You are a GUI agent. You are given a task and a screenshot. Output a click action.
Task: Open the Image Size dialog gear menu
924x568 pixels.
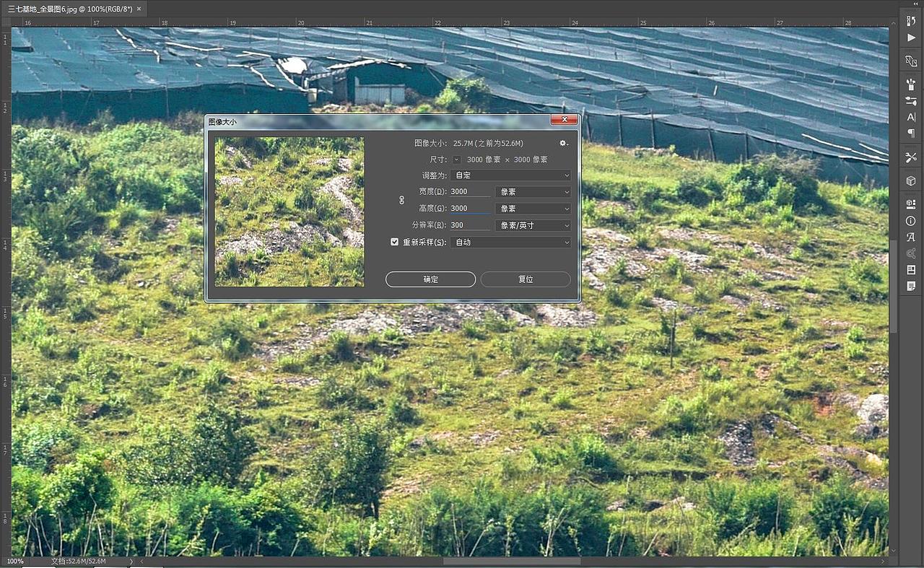coord(564,144)
